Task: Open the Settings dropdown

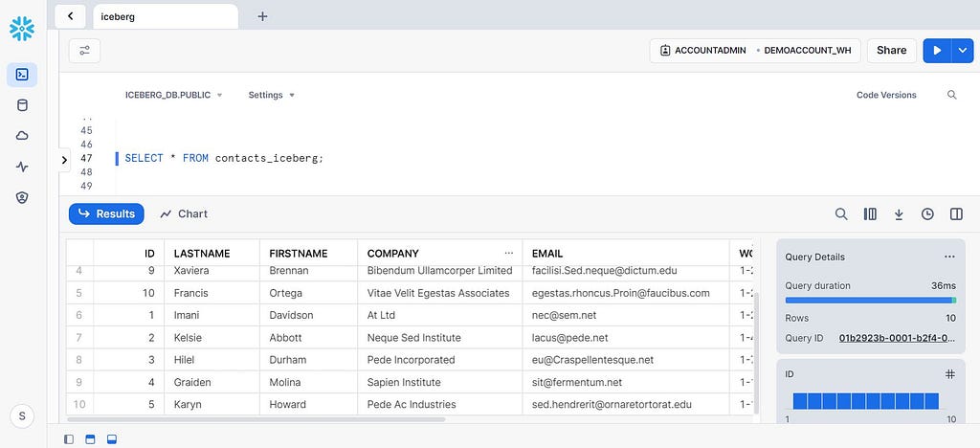Action: click(x=271, y=95)
